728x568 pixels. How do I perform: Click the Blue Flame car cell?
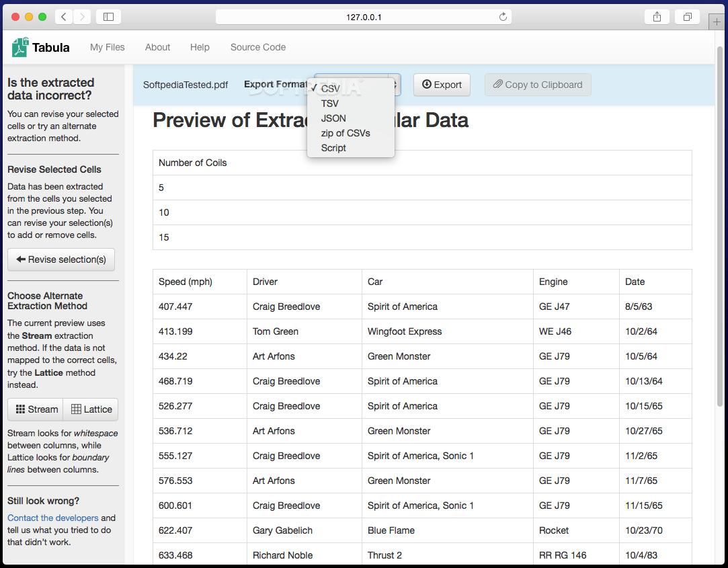click(x=448, y=530)
